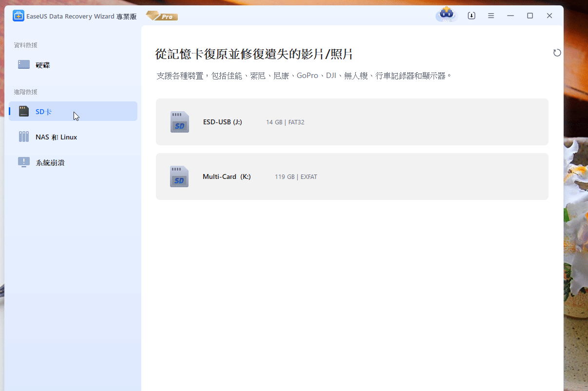Image resolution: width=588 pixels, height=391 pixels.
Task: Select the Multi-Card (K:) drive card
Action: point(352,176)
